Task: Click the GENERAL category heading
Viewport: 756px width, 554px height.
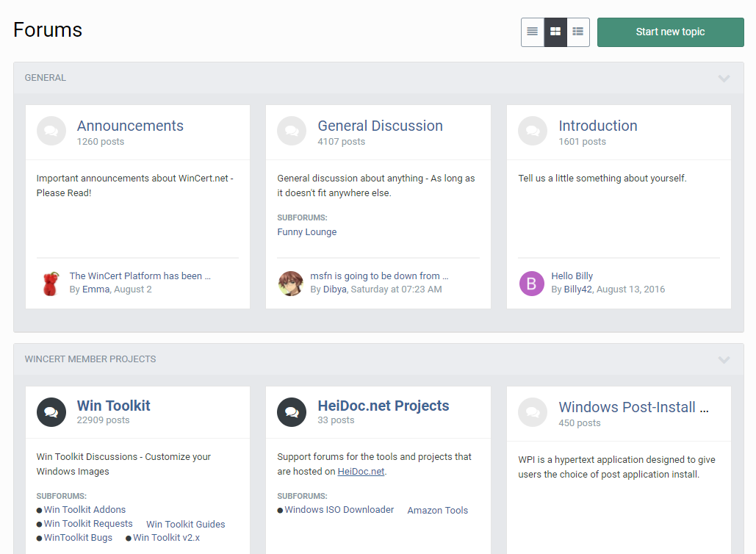Action: [46, 78]
